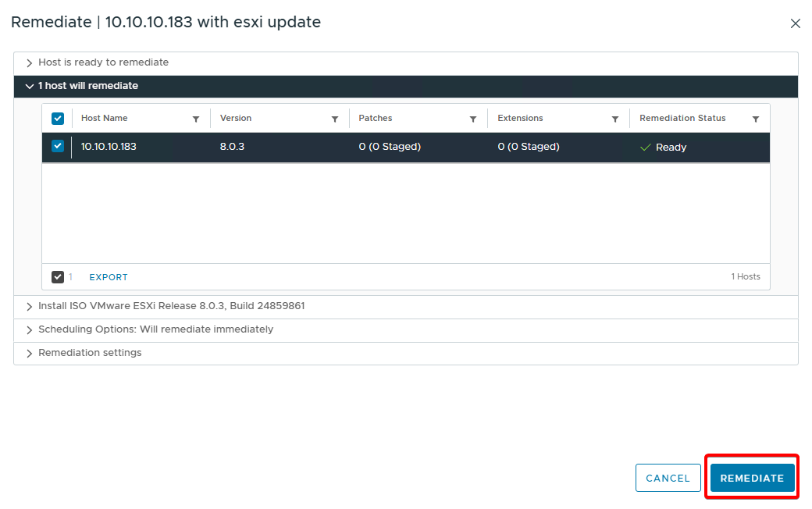Viewport: 812px width, 509px height.
Task: Collapse the 1 host will remediate section
Action: 30,87
